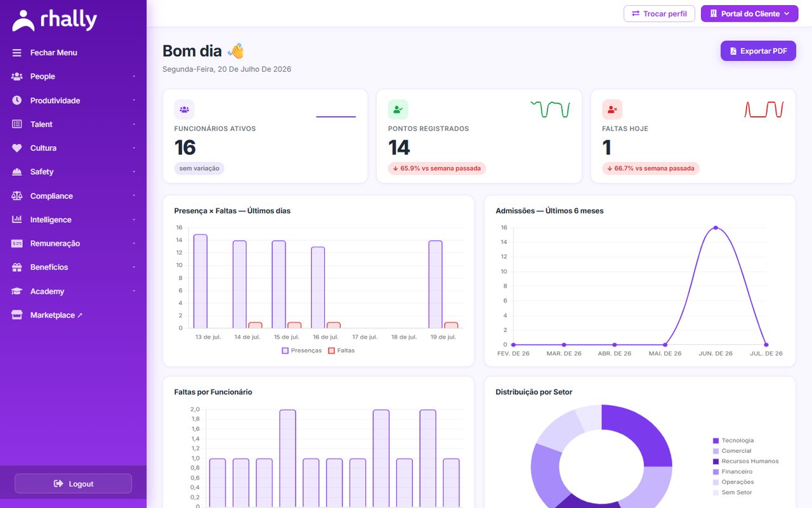Open the People menu label
Image resolution: width=812 pixels, height=508 pixels.
coord(43,76)
